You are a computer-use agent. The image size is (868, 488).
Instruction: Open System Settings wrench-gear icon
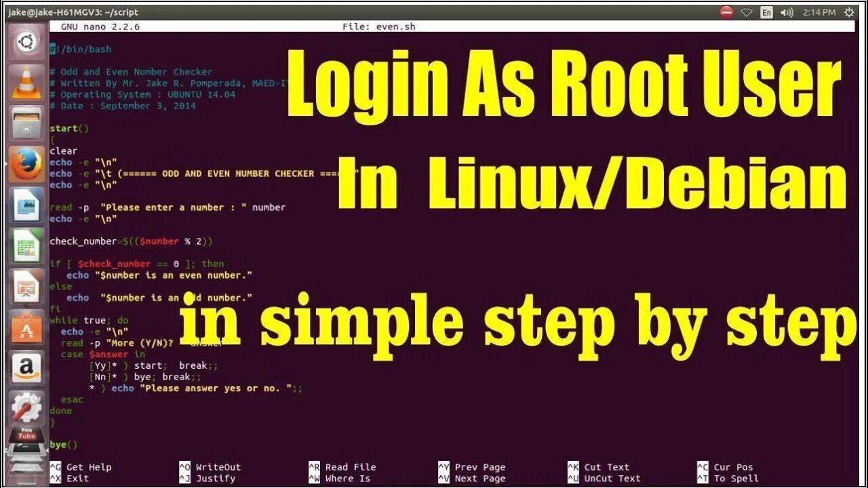click(x=26, y=408)
